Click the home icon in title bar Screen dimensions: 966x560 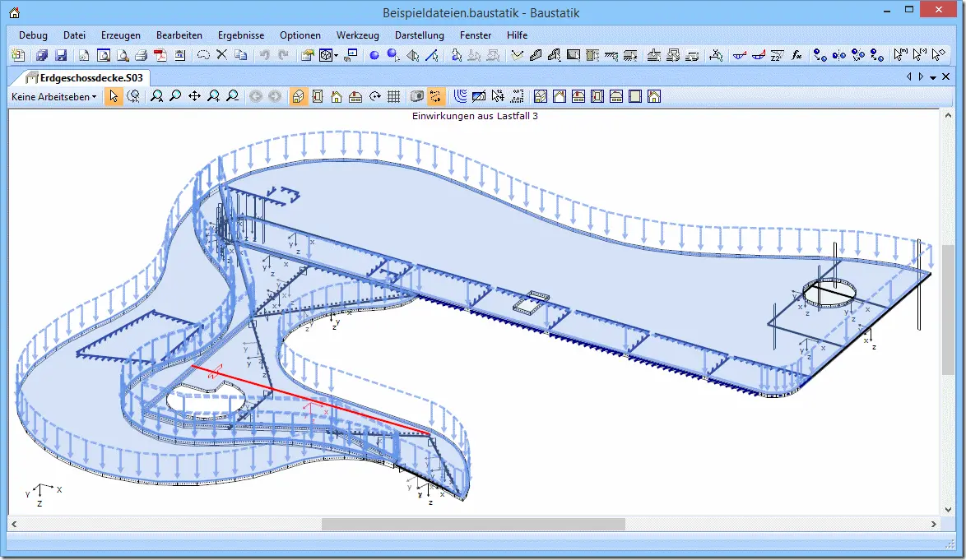[x=14, y=12]
